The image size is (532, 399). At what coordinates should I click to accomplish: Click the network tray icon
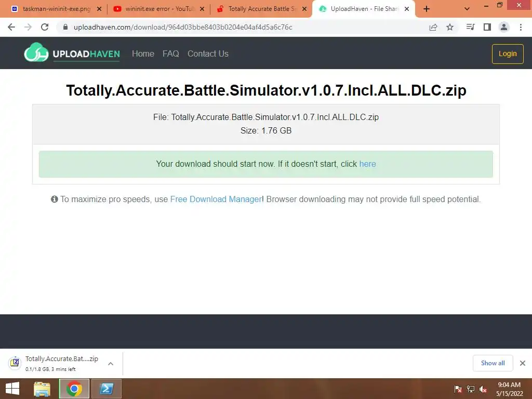tap(471, 389)
